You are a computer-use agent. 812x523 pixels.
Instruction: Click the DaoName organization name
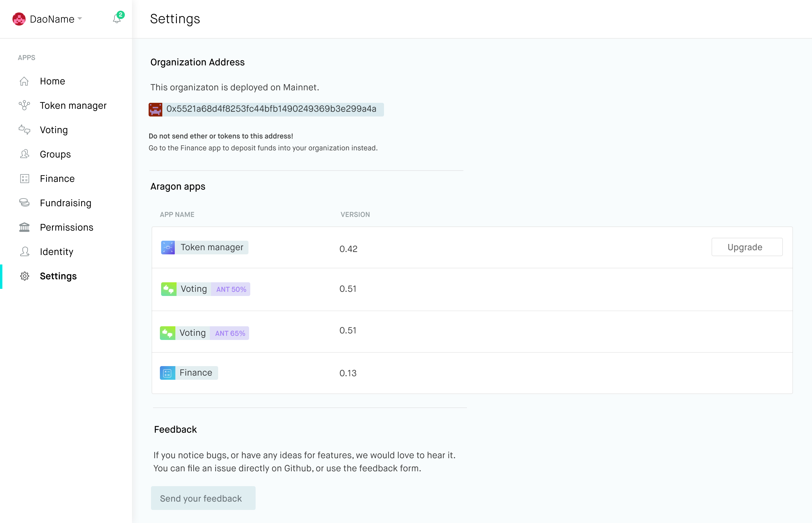pos(52,19)
